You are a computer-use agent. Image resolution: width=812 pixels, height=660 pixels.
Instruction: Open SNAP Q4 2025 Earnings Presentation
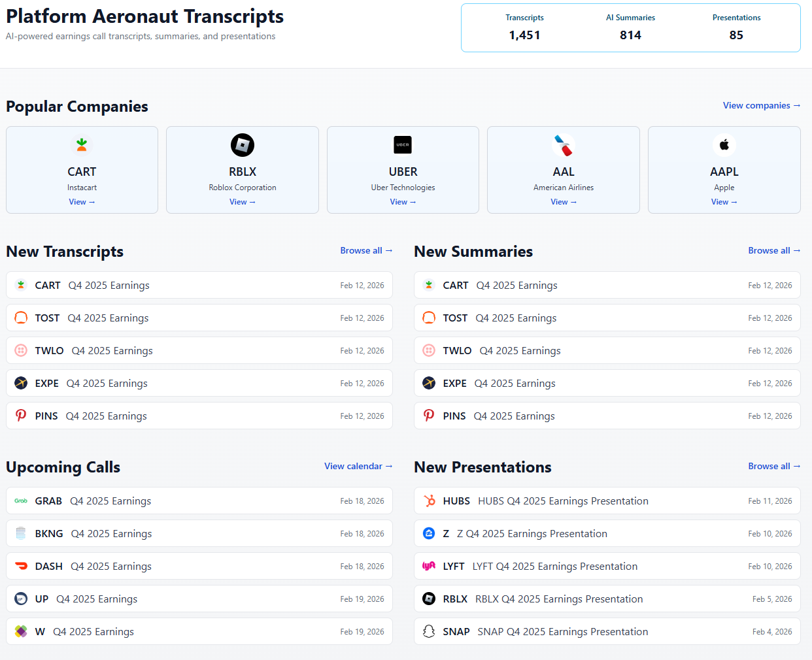tap(607, 631)
